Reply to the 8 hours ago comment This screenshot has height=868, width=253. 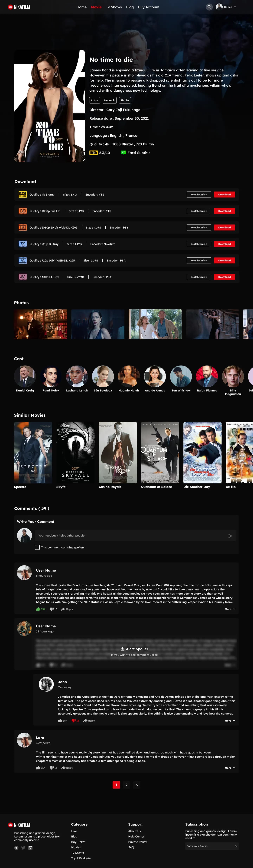[67, 609]
